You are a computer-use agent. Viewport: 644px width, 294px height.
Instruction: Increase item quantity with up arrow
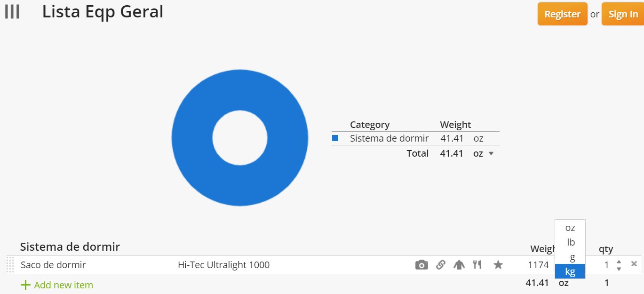click(619, 262)
